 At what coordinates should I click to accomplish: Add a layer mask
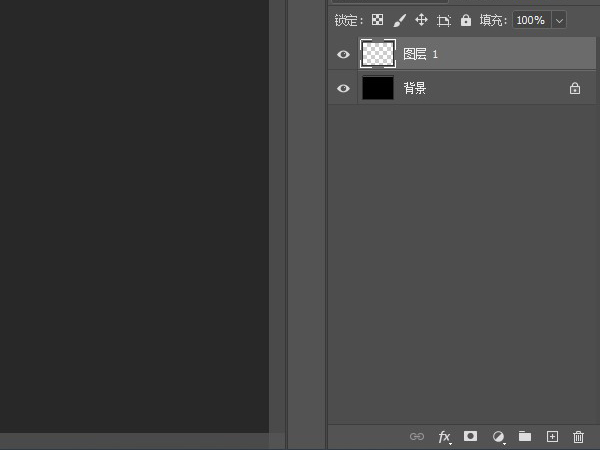pos(470,437)
